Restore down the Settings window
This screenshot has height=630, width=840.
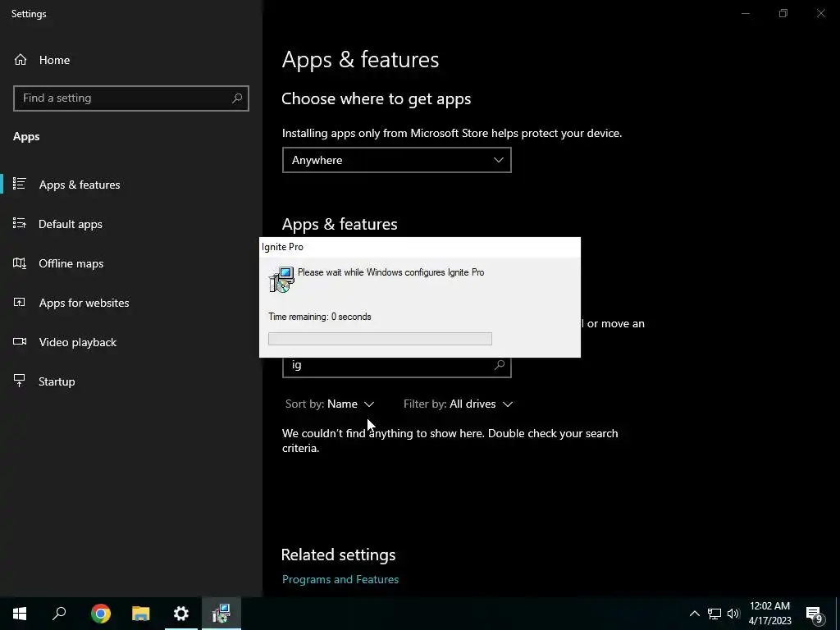click(x=783, y=13)
